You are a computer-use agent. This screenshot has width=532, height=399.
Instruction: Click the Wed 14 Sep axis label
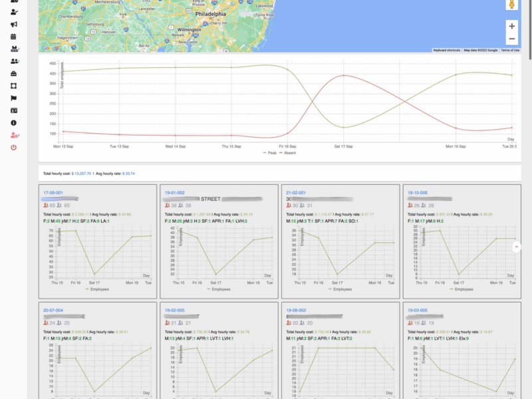click(175, 146)
